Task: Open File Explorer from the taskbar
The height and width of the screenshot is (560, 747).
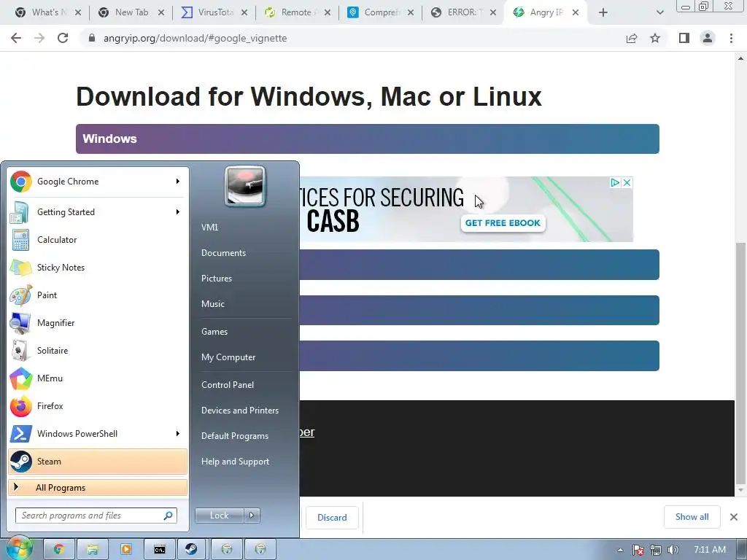Action: click(x=93, y=550)
